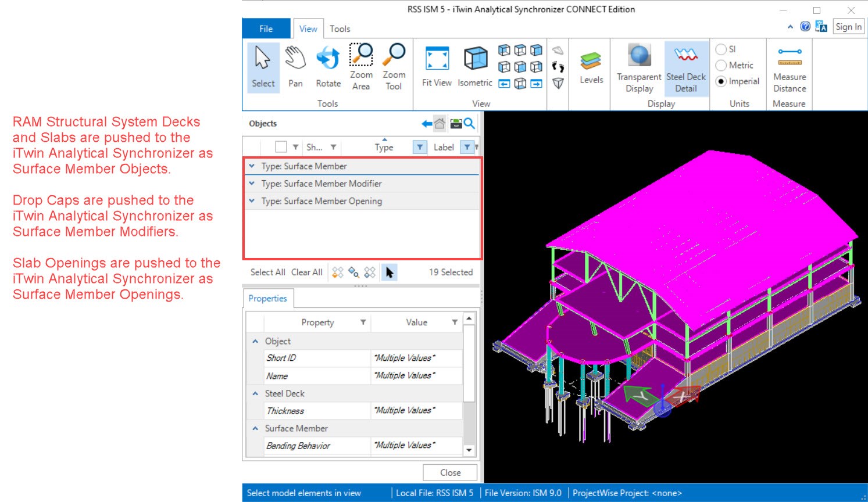Toggle Steel Deck Detail display

click(686, 67)
